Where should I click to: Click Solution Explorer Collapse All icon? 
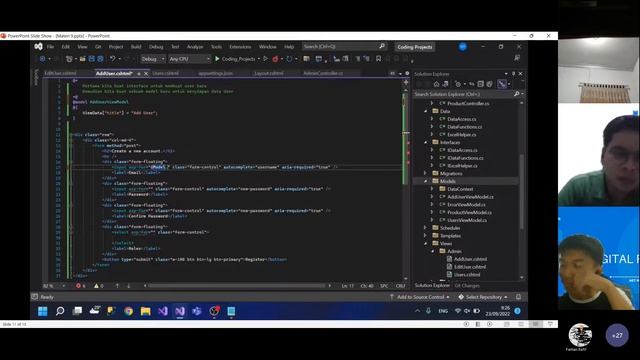480,84
